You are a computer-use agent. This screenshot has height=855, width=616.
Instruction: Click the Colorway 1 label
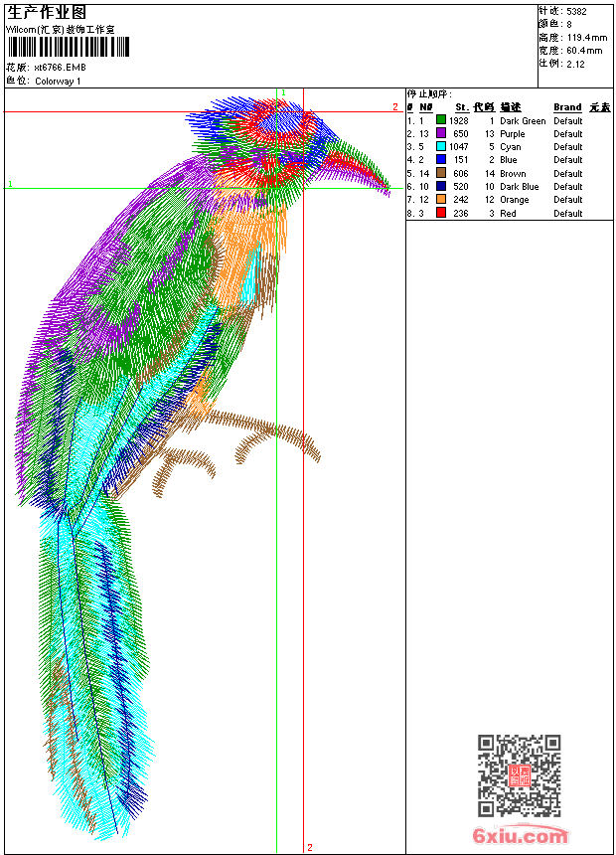pyautogui.click(x=58, y=82)
